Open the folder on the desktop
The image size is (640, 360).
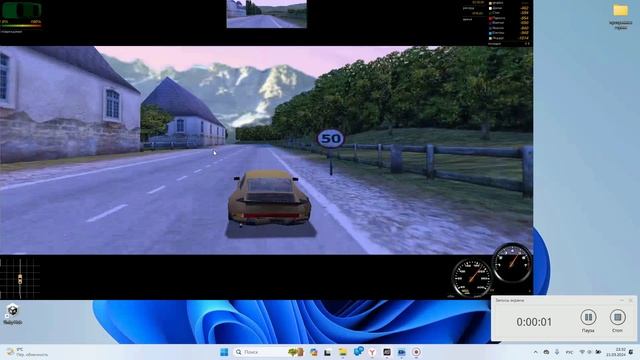click(x=620, y=16)
